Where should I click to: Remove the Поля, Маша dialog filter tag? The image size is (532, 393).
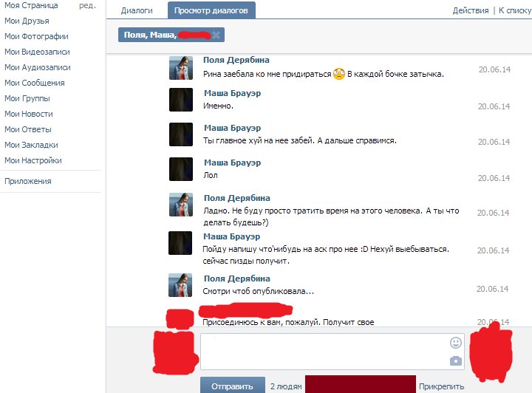coord(216,35)
